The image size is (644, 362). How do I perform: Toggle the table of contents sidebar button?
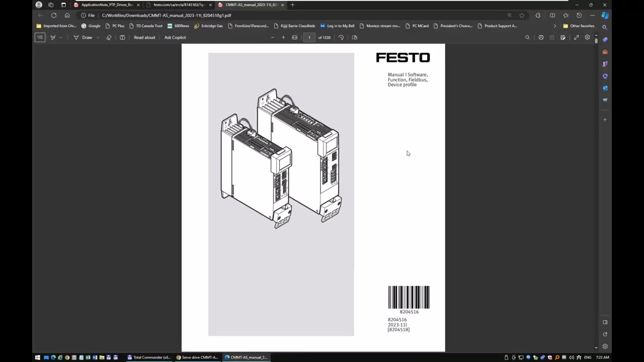pyautogui.click(x=40, y=37)
